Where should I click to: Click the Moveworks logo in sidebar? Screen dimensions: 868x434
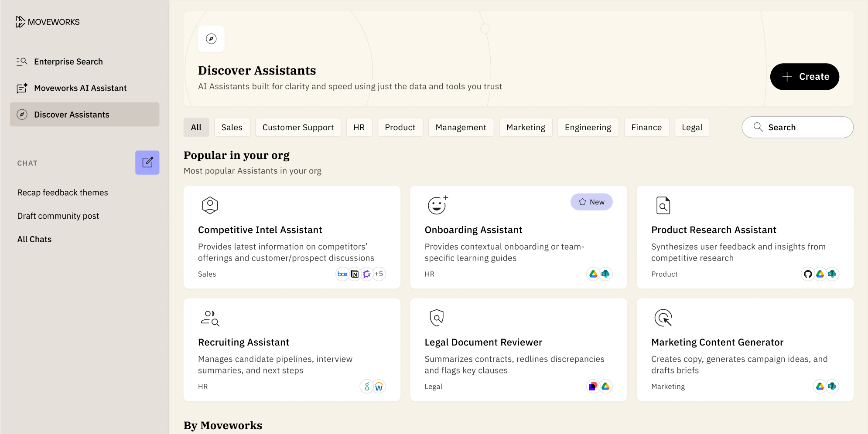tap(48, 22)
